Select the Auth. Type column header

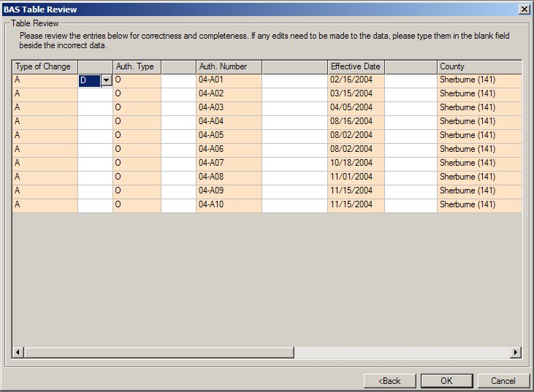pyautogui.click(x=136, y=66)
